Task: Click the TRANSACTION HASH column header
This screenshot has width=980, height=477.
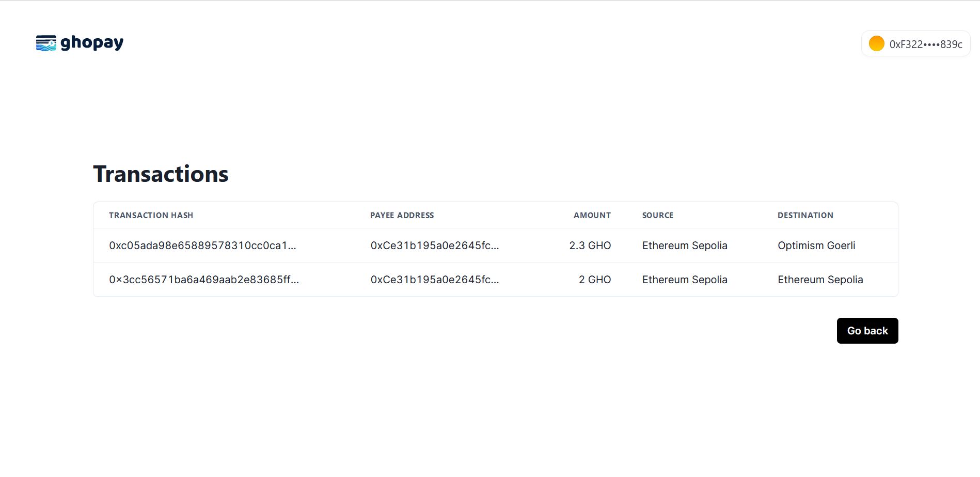Action: pyautogui.click(x=151, y=216)
